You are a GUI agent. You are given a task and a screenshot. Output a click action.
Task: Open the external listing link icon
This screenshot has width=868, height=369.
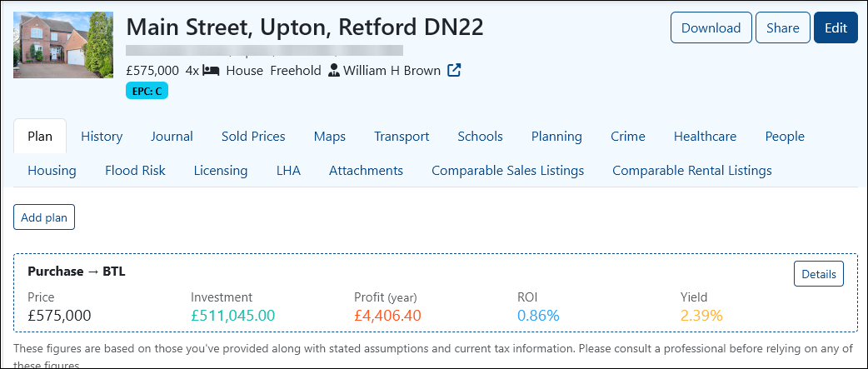click(454, 71)
